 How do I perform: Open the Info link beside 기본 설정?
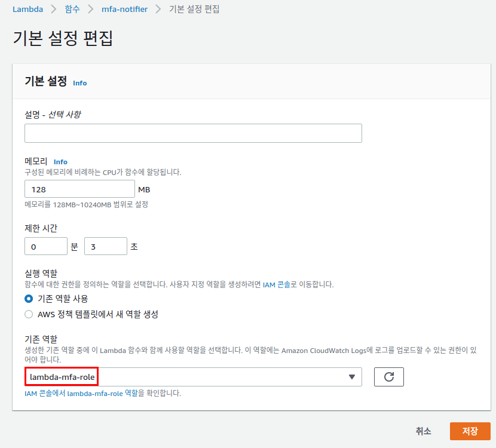coord(79,83)
